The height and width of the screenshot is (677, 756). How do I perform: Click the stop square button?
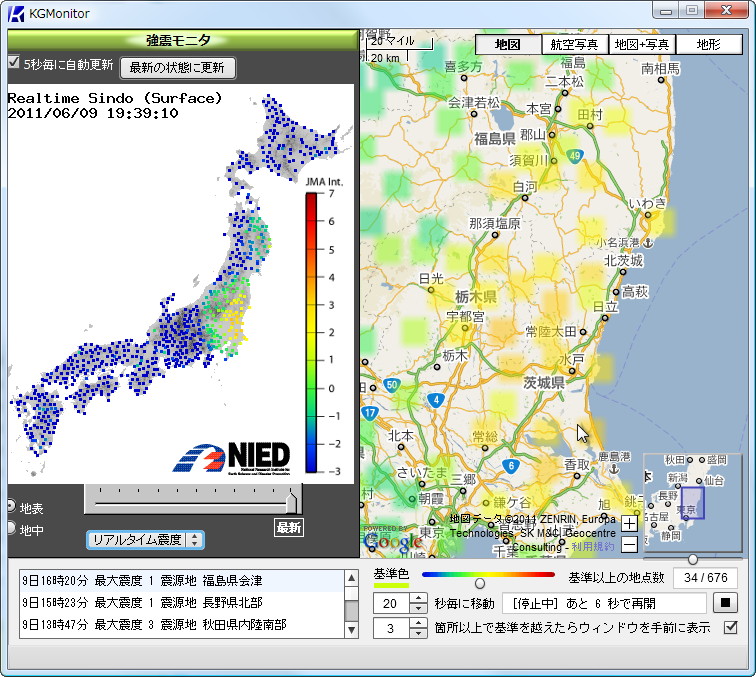coord(725,603)
